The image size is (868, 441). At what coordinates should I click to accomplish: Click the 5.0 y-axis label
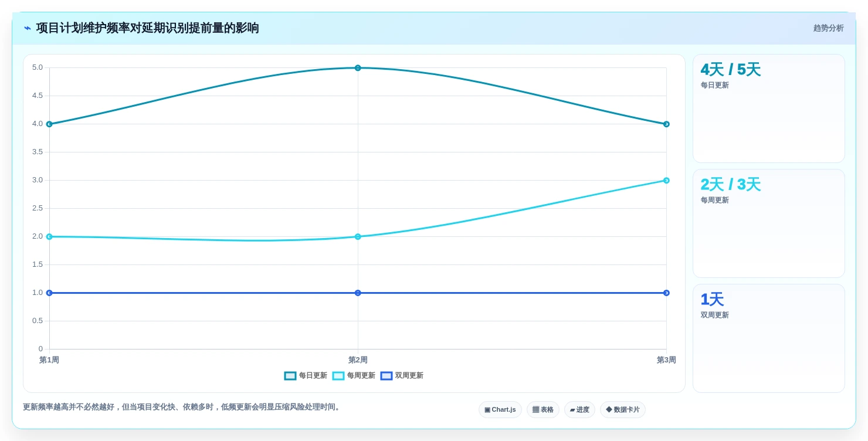pyautogui.click(x=38, y=67)
